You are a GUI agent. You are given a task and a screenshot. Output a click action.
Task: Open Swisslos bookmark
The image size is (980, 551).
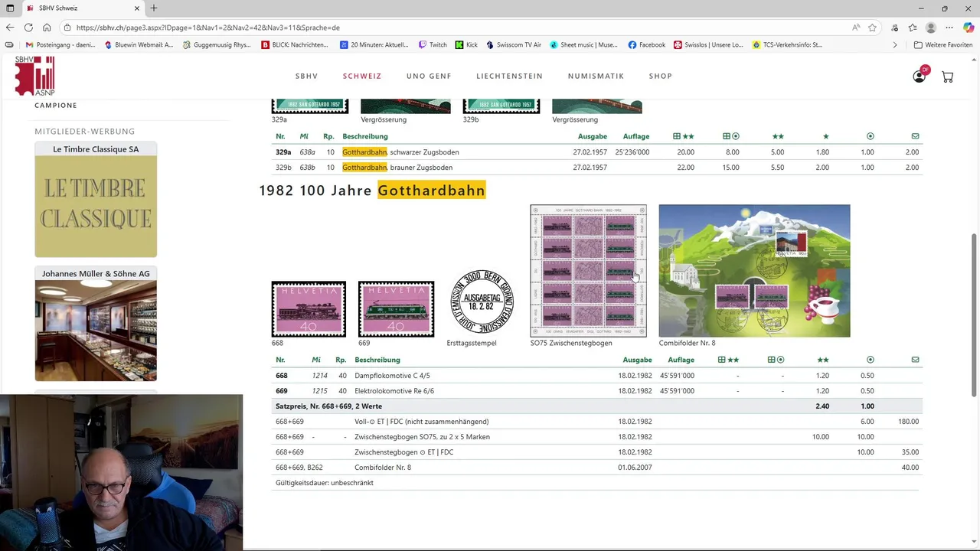click(708, 45)
